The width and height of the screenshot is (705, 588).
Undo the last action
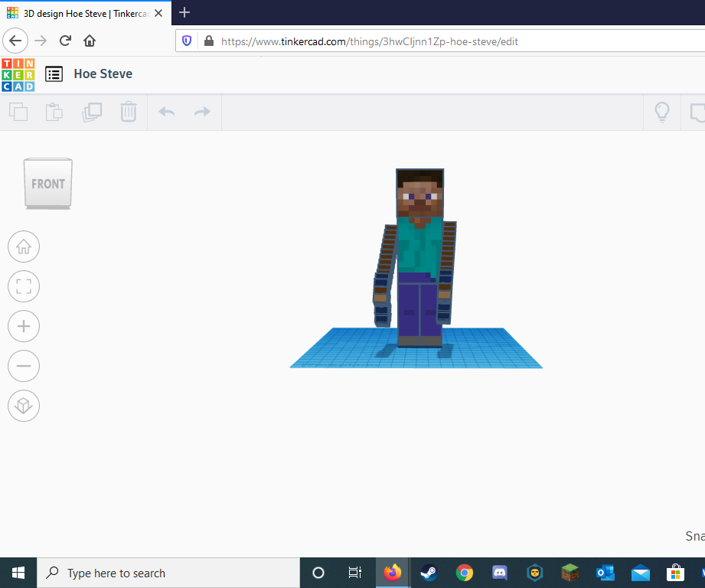pos(165,112)
